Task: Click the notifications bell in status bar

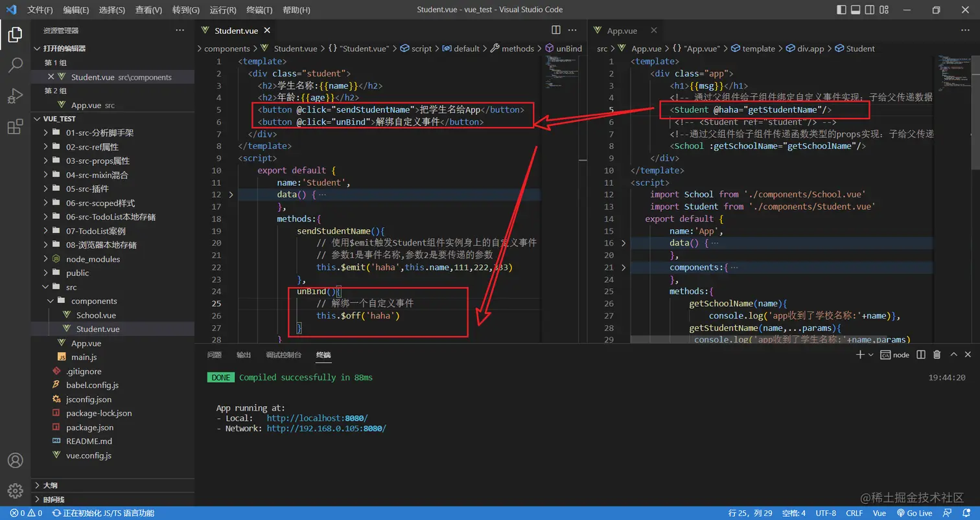Action: [x=968, y=513]
